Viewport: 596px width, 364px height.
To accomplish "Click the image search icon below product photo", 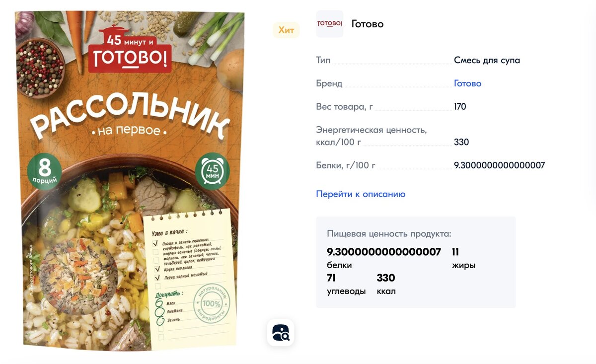I will click(x=281, y=332).
